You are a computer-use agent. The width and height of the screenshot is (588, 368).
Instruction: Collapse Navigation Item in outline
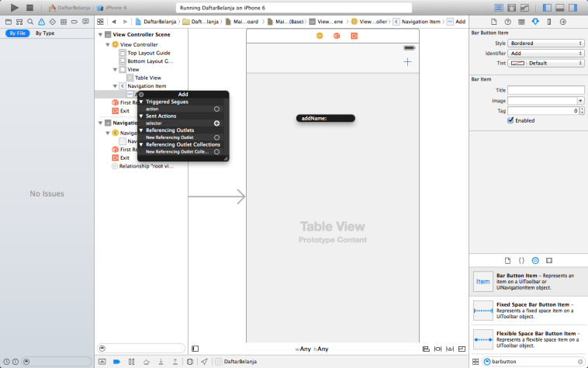115,86
